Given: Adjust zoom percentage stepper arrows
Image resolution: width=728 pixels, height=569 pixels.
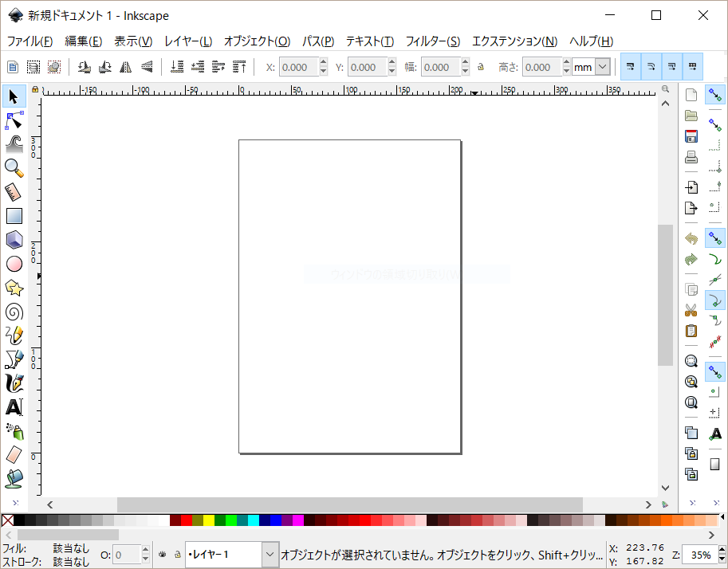Looking at the screenshot, I should pyautogui.click(x=722, y=555).
